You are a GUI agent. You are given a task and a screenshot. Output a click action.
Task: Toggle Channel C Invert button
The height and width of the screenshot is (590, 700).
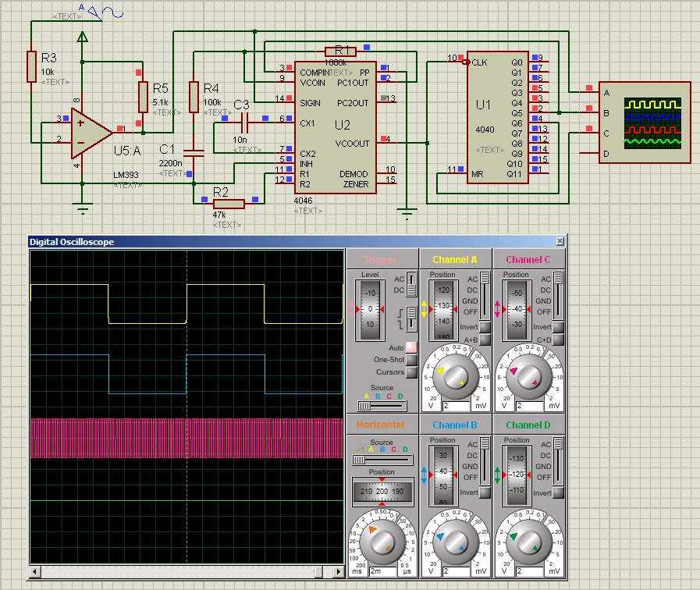point(558,327)
